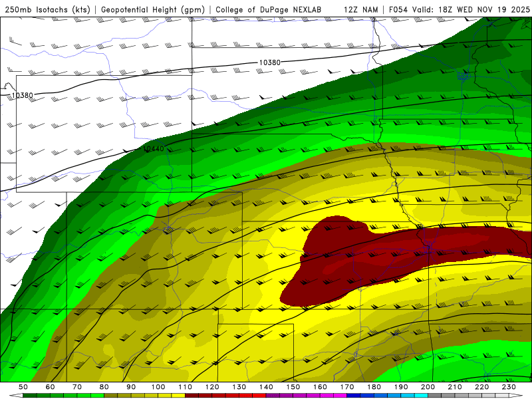
Task: Click the 220 value on the color scale
Action: coord(482,387)
